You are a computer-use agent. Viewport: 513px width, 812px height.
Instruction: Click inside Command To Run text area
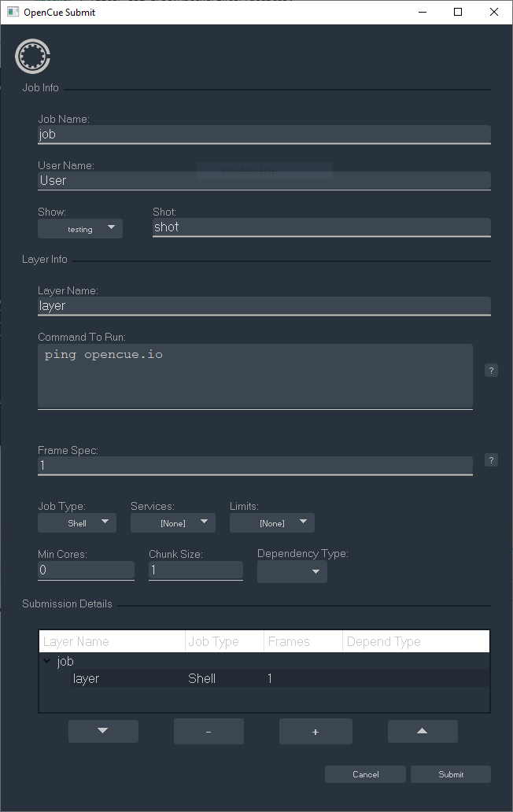coord(255,376)
